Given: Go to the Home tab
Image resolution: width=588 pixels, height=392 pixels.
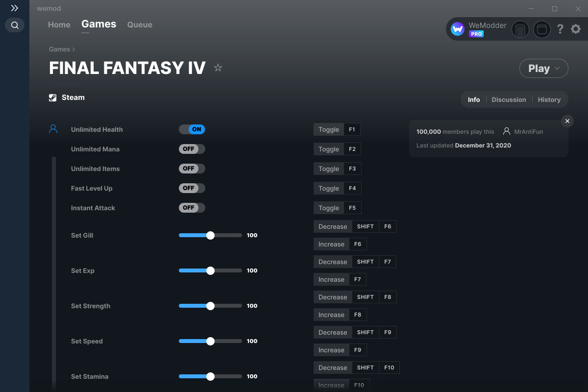Looking at the screenshot, I should point(59,24).
